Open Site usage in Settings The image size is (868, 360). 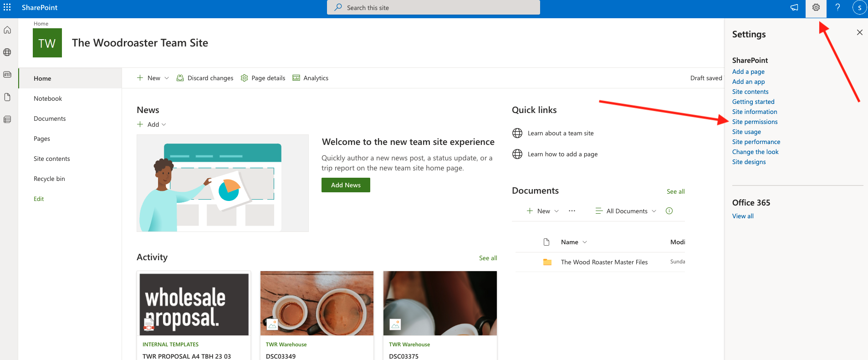pyautogui.click(x=746, y=132)
